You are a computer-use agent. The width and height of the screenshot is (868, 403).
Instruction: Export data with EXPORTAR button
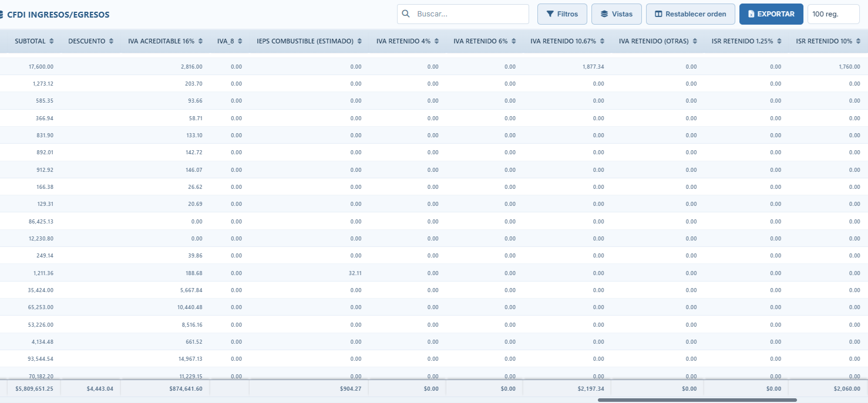771,14
